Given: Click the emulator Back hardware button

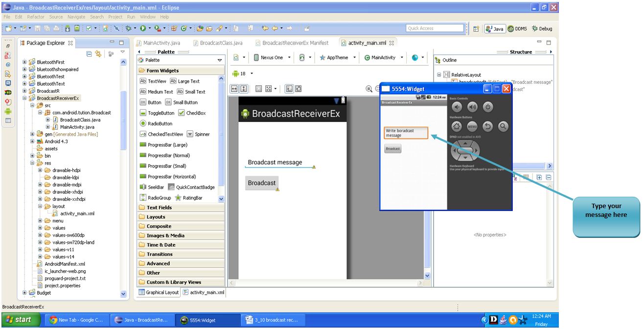Looking at the screenshot, I should click(x=487, y=126).
